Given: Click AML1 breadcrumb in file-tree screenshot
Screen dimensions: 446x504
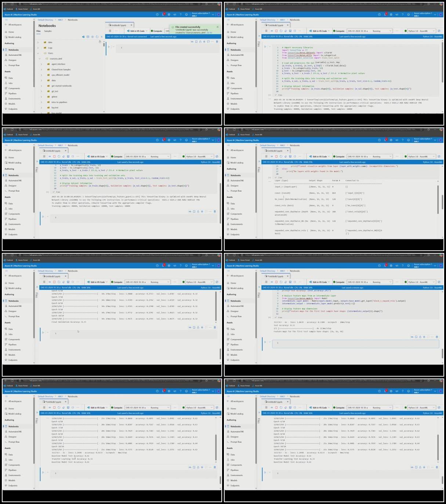Looking at the screenshot, I should tap(61, 20).
